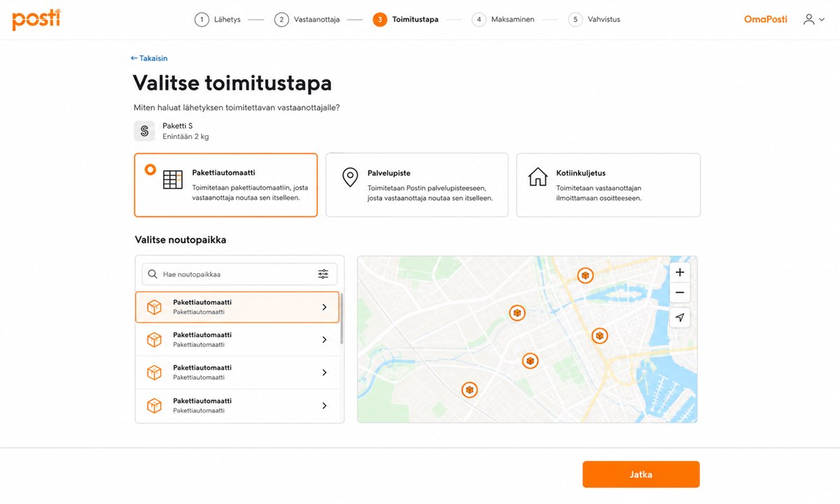The image size is (840, 504).
Task: Open the user account menu icon
Action: click(x=809, y=20)
